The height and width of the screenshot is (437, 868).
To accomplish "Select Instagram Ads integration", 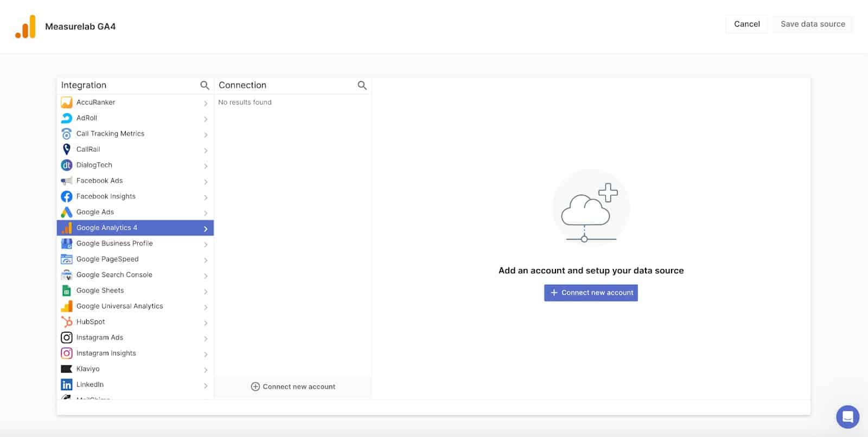I will (135, 338).
